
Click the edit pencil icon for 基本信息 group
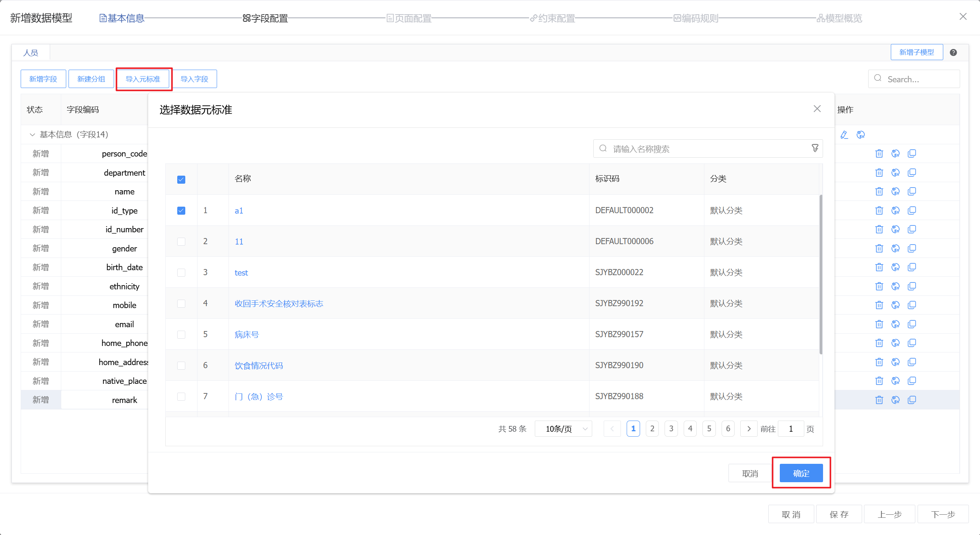844,135
